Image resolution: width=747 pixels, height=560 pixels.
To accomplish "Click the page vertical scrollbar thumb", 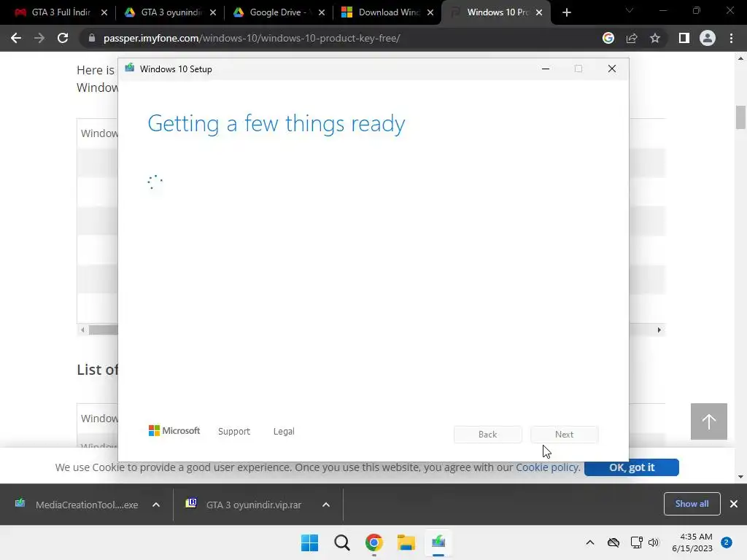I will coord(740,117).
